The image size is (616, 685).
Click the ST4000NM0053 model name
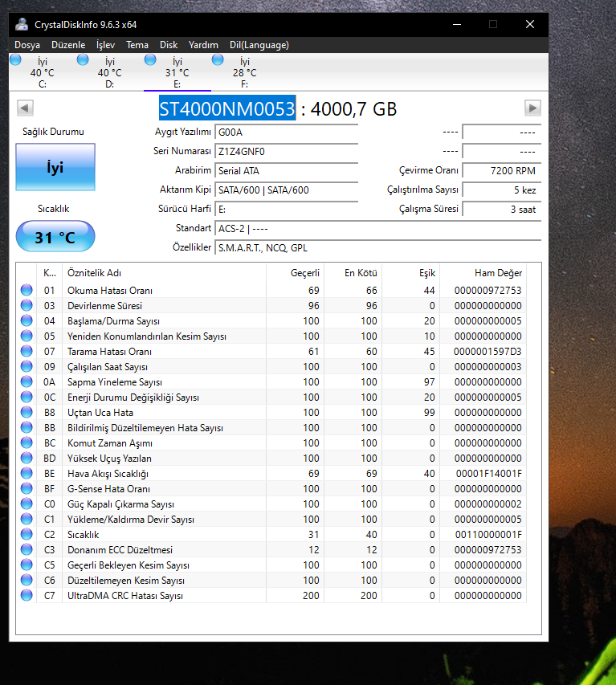tap(227, 108)
